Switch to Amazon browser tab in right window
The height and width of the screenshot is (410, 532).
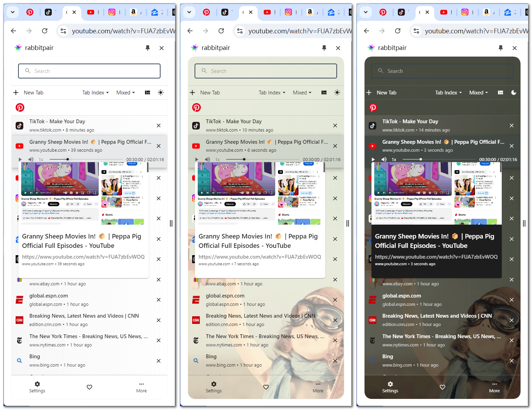(x=486, y=12)
